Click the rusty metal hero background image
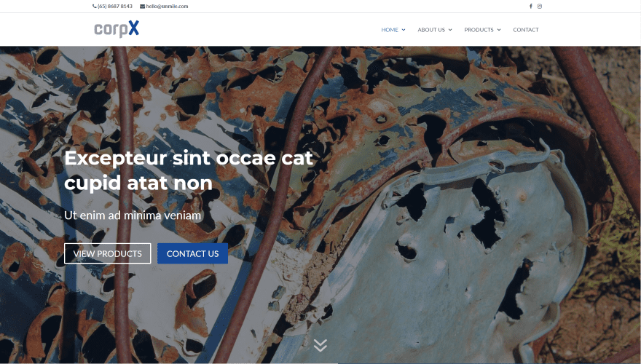 pyautogui.click(x=449, y=245)
